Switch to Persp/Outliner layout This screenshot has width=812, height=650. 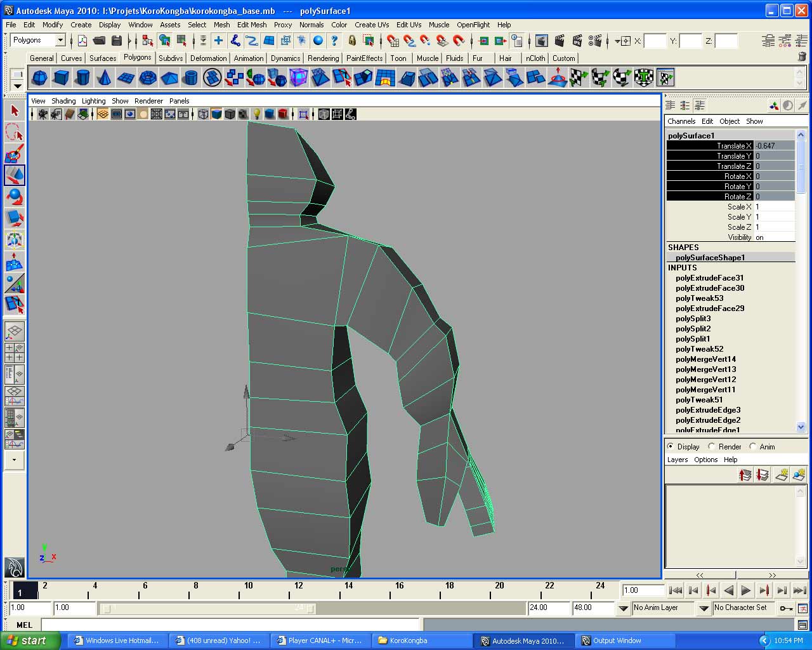point(15,374)
